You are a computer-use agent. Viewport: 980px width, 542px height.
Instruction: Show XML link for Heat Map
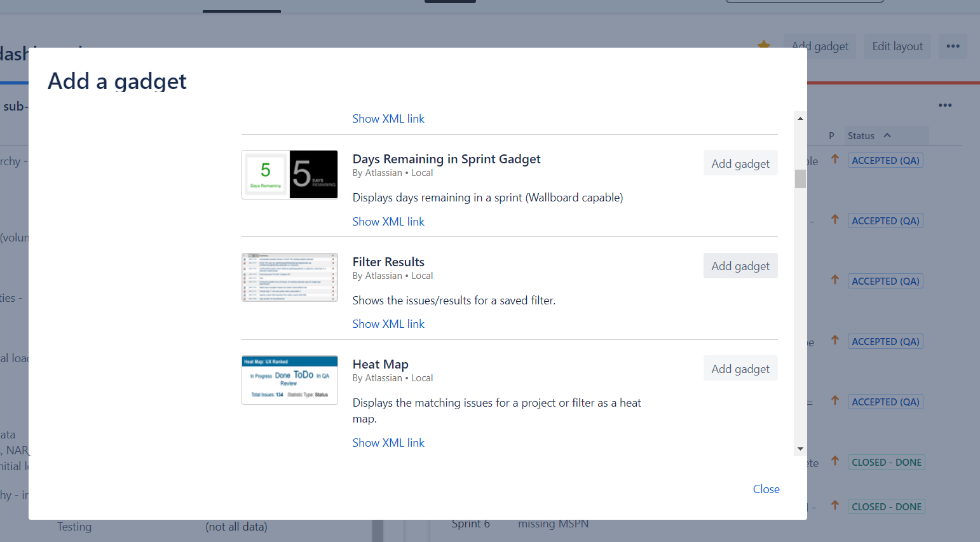click(x=388, y=442)
